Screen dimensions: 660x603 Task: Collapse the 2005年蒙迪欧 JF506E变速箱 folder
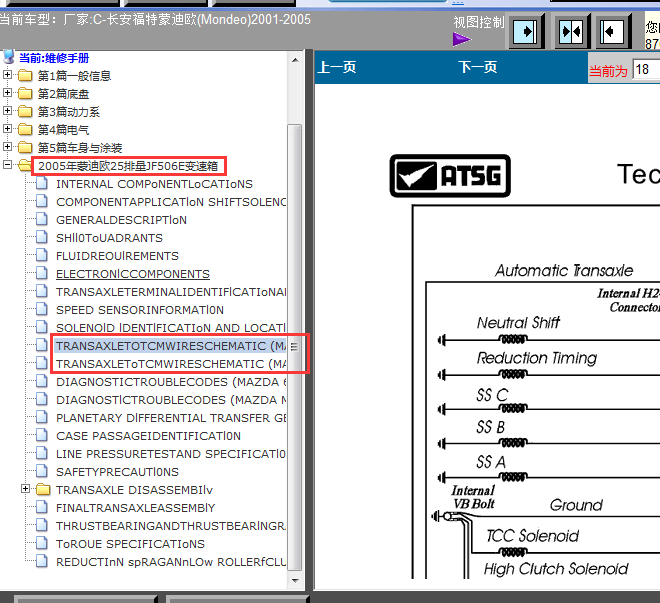point(7,165)
